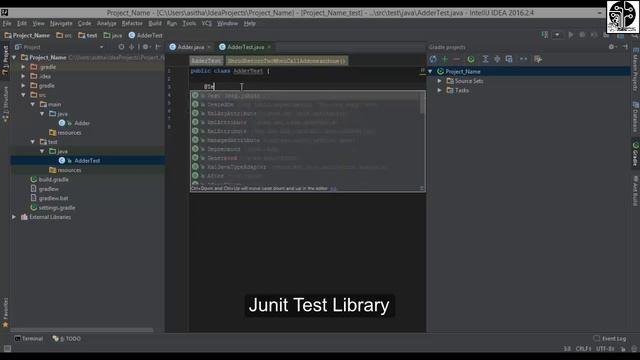Open Event Log
Viewport: 640px width, 360px height.
pos(610,339)
